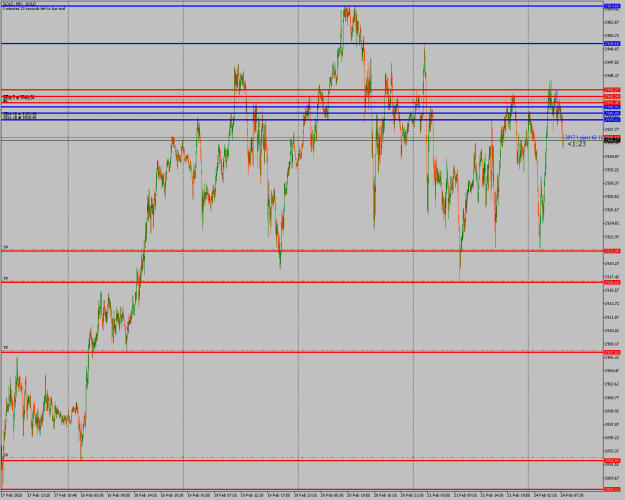625x500 pixels.
Task: Click the "21 Feb 14:35" time axis label
Action: pyautogui.click(x=491, y=495)
